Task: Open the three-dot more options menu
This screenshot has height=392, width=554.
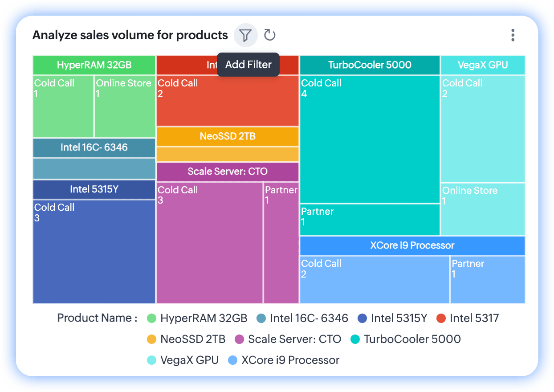Action: point(513,35)
